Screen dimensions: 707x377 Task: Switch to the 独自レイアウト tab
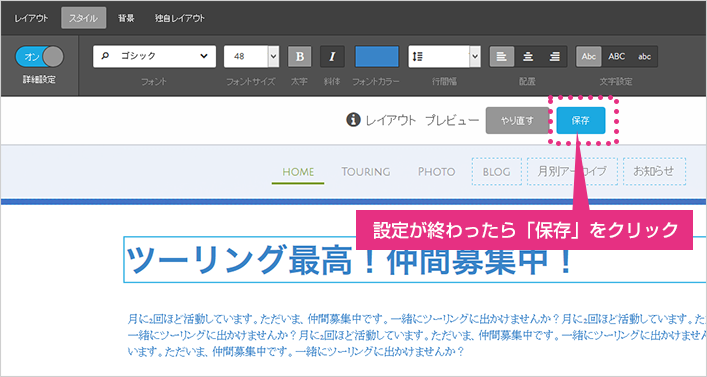(x=180, y=18)
